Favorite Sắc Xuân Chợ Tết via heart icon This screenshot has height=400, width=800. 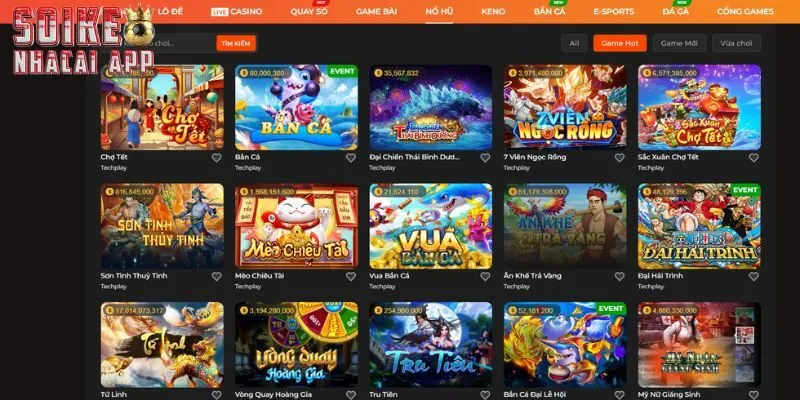[754, 158]
